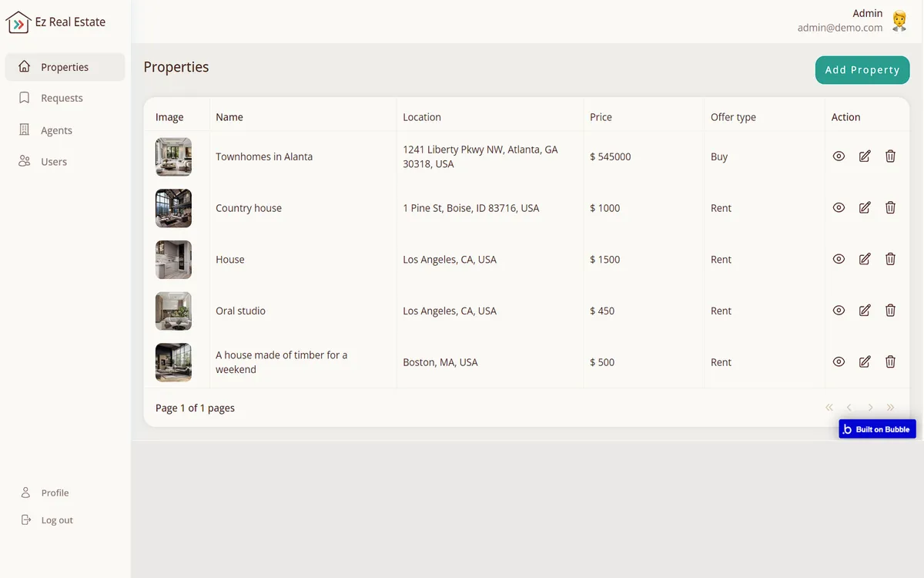Image resolution: width=924 pixels, height=578 pixels.
Task: Click the Location column header
Action: [x=422, y=117]
